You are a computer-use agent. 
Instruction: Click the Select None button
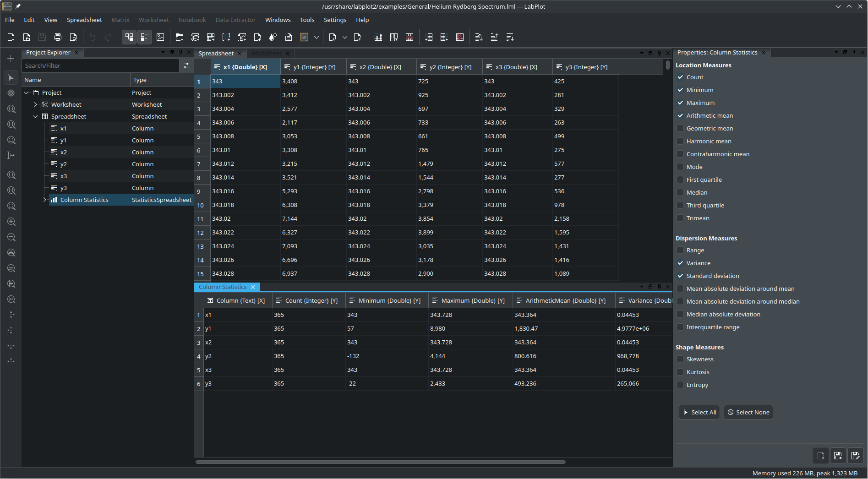(x=748, y=412)
